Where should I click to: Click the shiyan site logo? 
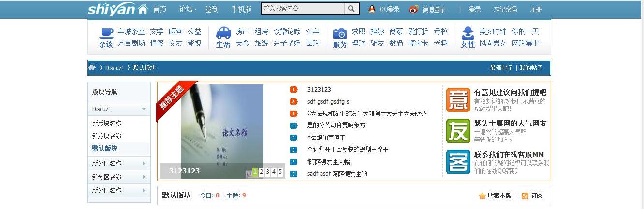pos(117,9)
